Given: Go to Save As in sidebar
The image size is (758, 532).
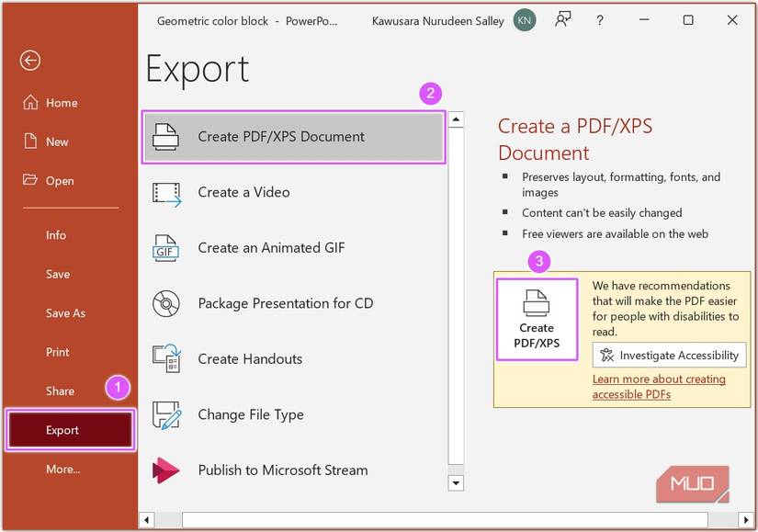Looking at the screenshot, I should (65, 313).
